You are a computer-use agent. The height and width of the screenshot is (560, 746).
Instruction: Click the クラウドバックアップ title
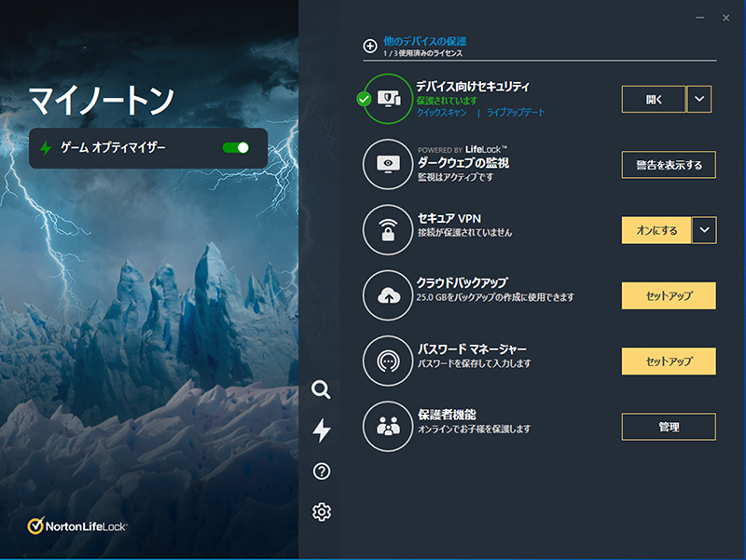tap(463, 283)
